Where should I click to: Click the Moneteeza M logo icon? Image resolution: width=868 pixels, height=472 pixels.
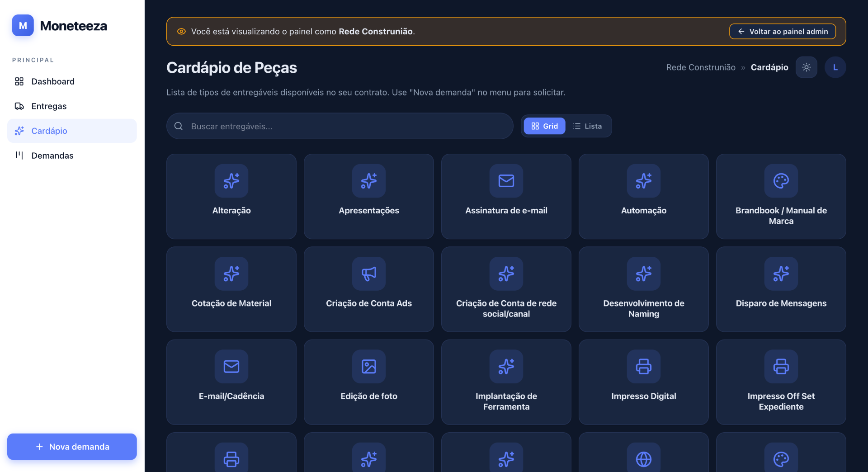pos(23,26)
